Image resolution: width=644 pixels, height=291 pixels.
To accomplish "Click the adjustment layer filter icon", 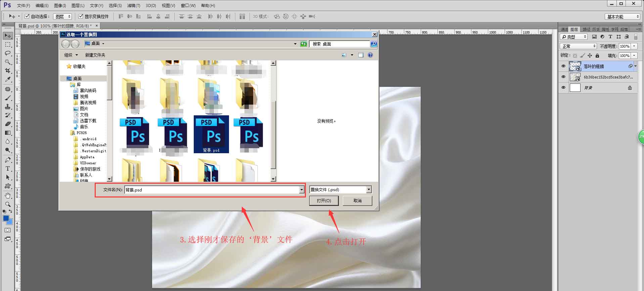I will pos(602,37).
